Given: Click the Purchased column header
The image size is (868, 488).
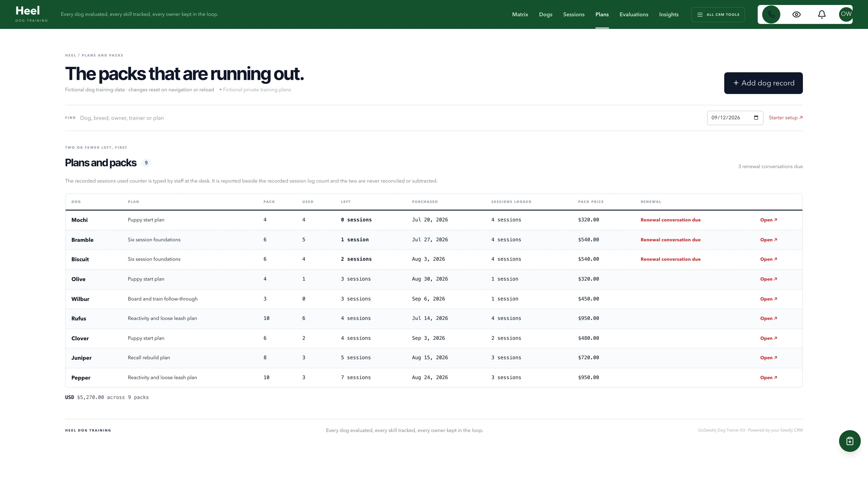Looking at the screenshot, I should click(425, 201).
